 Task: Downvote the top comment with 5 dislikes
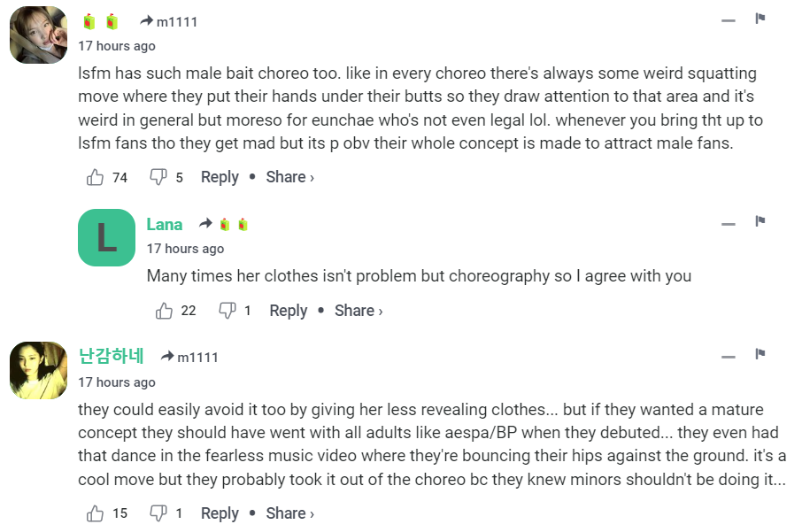(x=158, y=178)
